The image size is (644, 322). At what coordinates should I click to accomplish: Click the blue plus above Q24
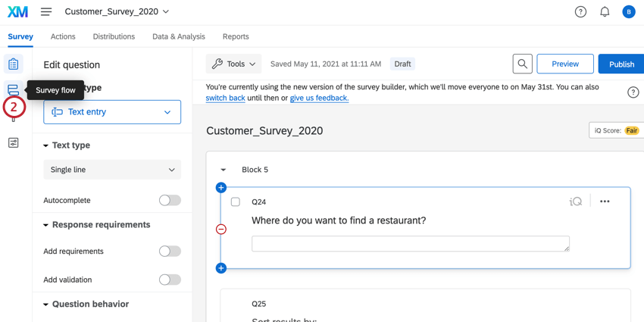pyautogui.click(x=221, y=187)
